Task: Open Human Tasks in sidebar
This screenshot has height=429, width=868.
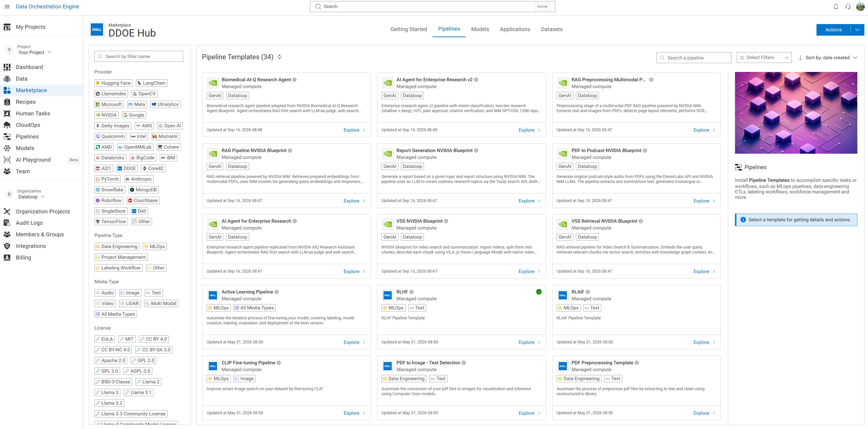Action: click(x=33, y=113)
